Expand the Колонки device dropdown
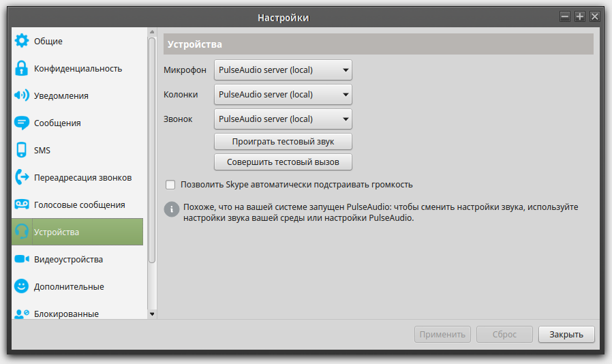612x364 pixels. (x=283, y=95)
